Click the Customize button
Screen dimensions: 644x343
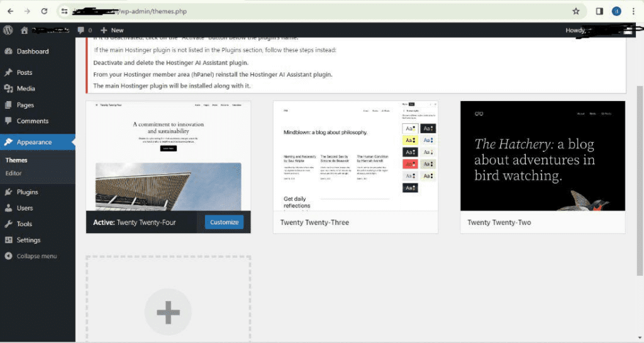pos(225,222)
